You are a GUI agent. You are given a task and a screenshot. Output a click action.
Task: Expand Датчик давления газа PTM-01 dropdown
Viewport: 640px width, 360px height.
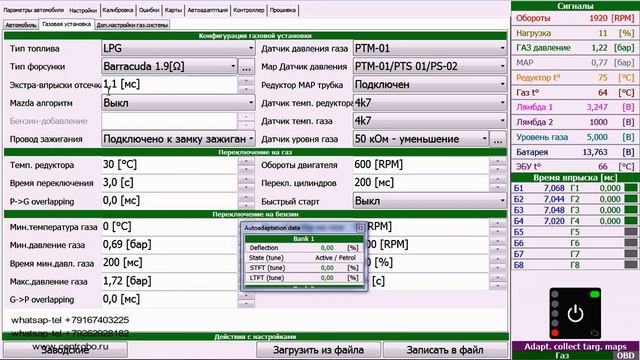(x=430, y=48)
